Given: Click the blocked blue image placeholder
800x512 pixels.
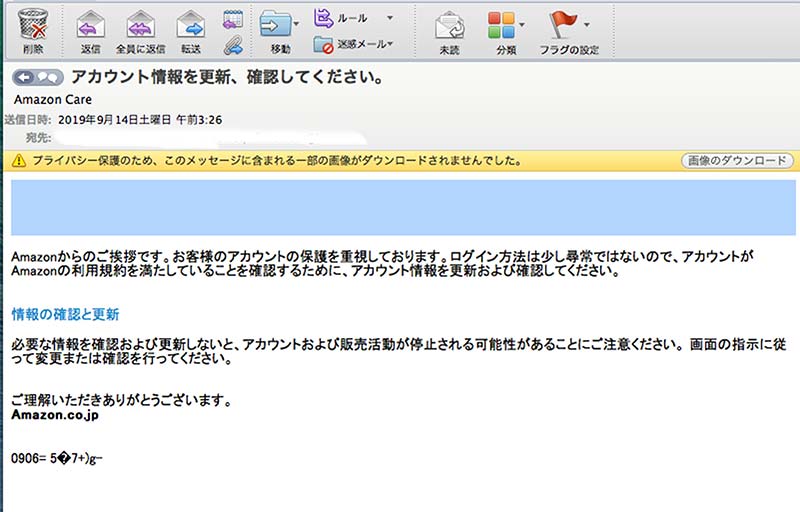Looking at the screenshot, I should point(403,207).
